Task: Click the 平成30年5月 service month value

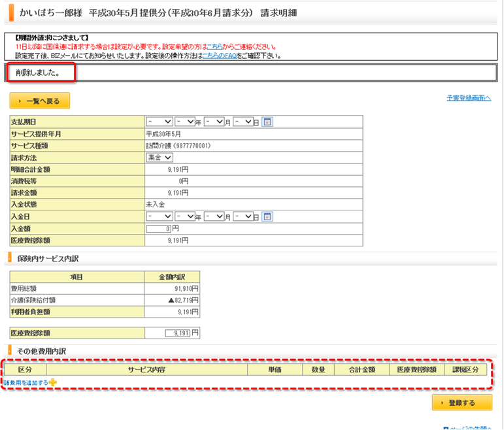Action: (x=163, y=134)
